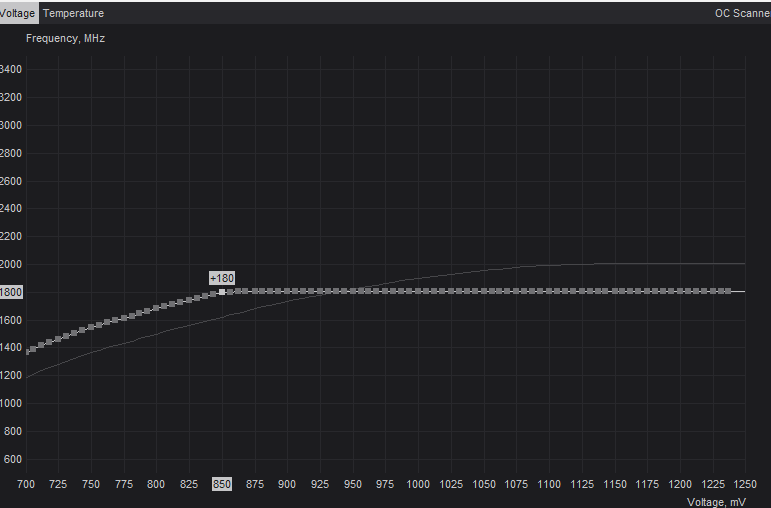This screenshot has width=771, height=508.
Task: Click the 700 voltage axis label
Action: (26, 484)
